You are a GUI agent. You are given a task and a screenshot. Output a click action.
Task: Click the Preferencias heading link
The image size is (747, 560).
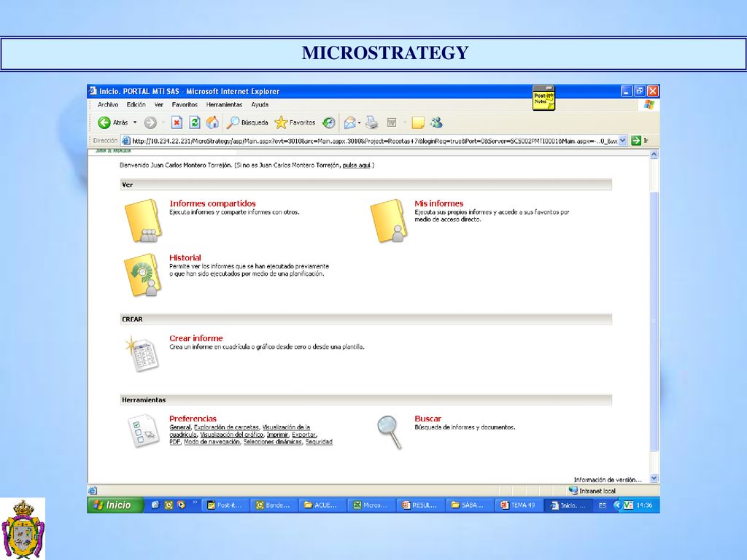[193, 419]
